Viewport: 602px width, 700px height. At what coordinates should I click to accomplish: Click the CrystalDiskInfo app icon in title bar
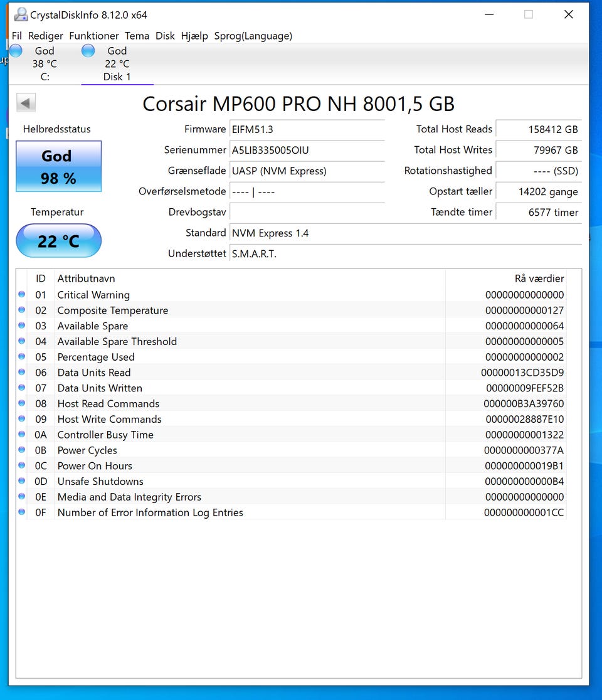tap(21, 14)
